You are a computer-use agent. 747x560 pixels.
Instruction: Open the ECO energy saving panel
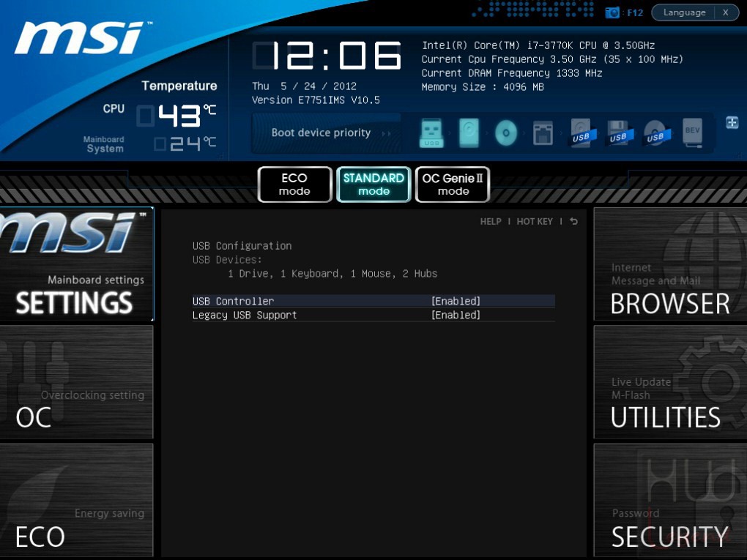click(x=77, y=500)
